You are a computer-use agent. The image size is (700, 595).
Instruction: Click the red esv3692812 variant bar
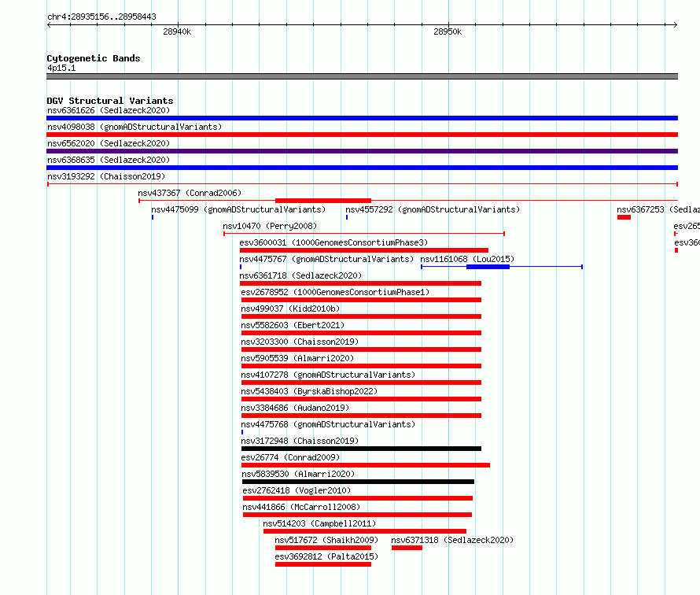(323, 564)
